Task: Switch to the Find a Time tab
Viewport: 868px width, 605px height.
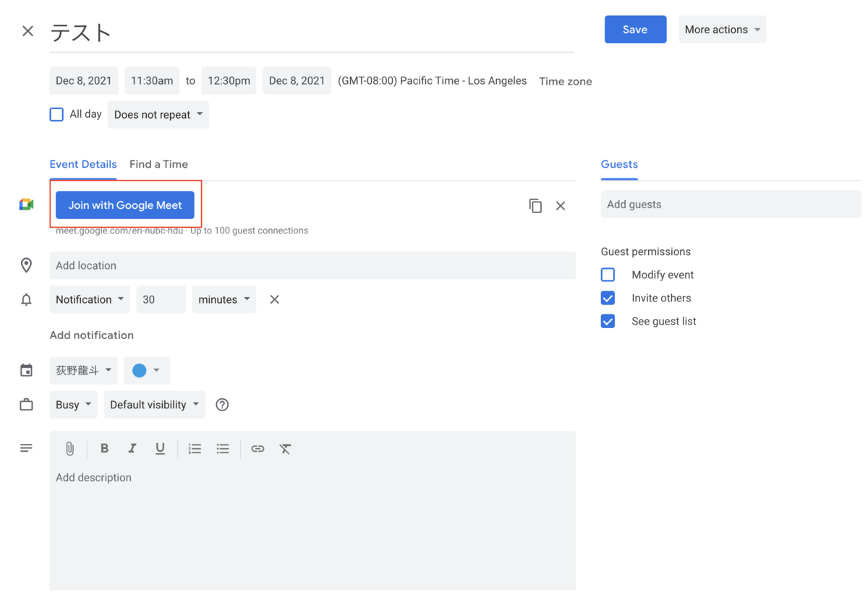Action: [x=158, y=164]
